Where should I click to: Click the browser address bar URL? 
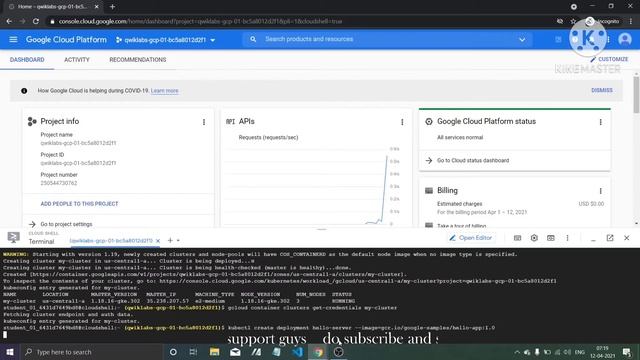200,21
